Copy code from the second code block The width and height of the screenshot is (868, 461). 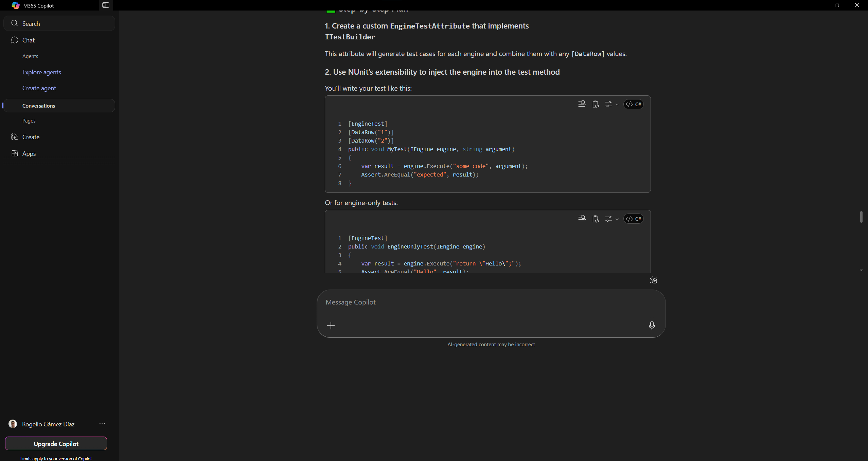point(596,219)
